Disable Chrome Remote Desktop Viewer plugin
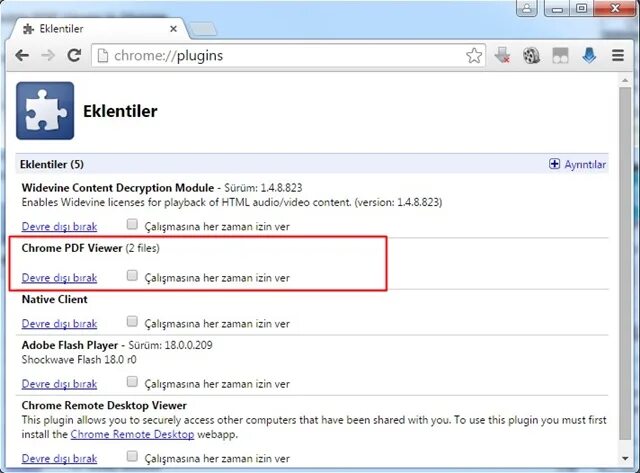 coord(59,458)
